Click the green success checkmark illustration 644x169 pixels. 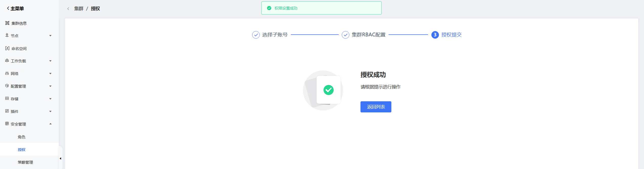(329, 90)
